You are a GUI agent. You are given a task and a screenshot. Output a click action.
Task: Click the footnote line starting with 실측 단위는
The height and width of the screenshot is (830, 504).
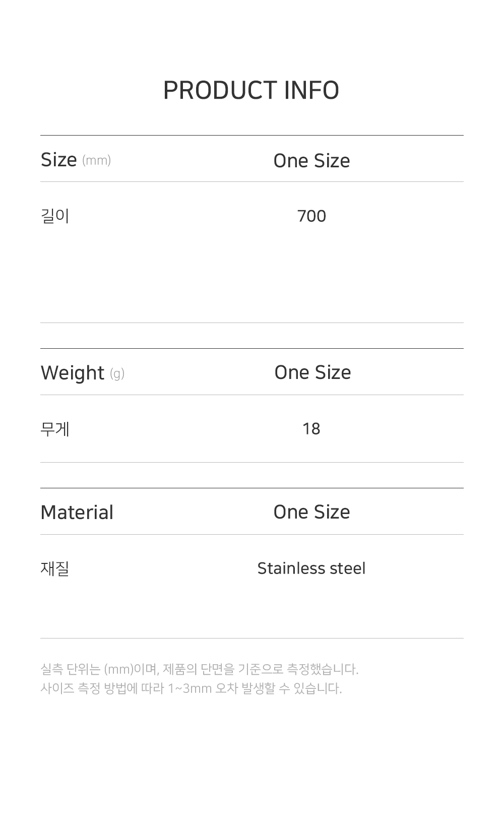tap(199, 669)
